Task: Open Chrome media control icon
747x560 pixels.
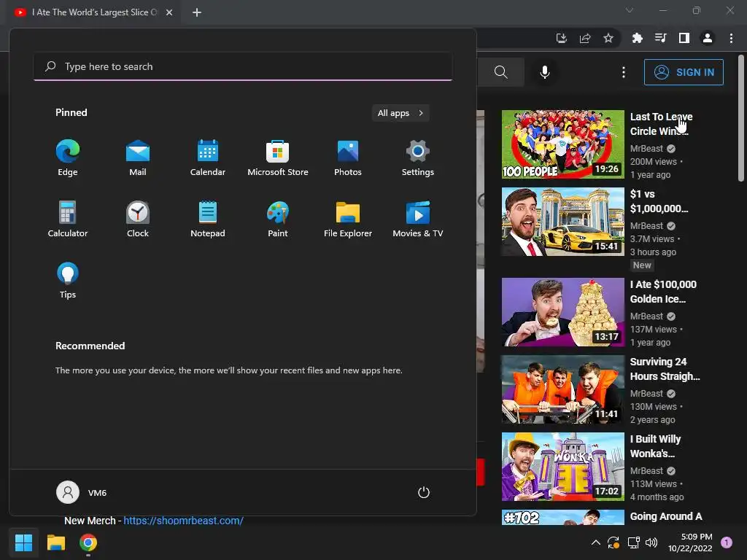Action: tap(660, 38)
